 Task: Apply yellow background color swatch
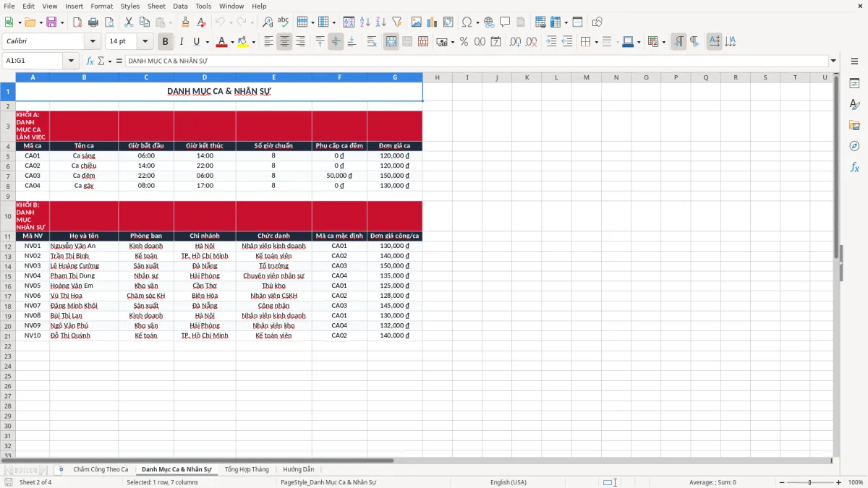click(x=242, y=42)
